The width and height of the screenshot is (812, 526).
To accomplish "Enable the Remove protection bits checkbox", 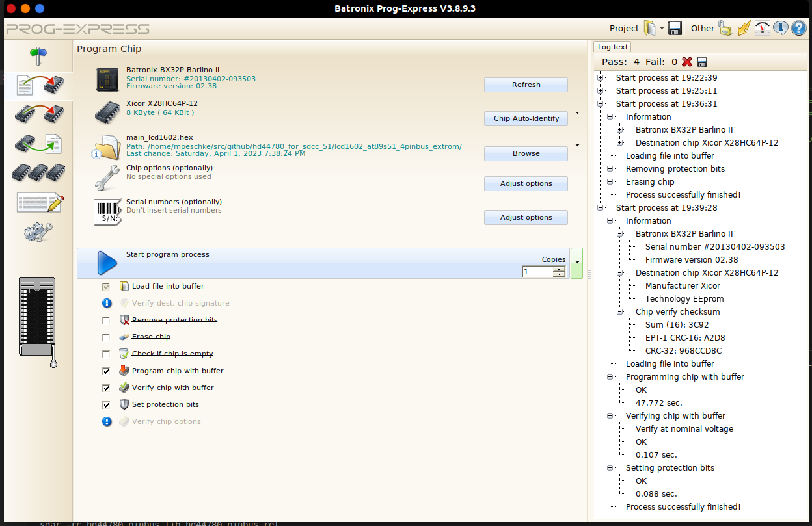I will pos(106,321).
